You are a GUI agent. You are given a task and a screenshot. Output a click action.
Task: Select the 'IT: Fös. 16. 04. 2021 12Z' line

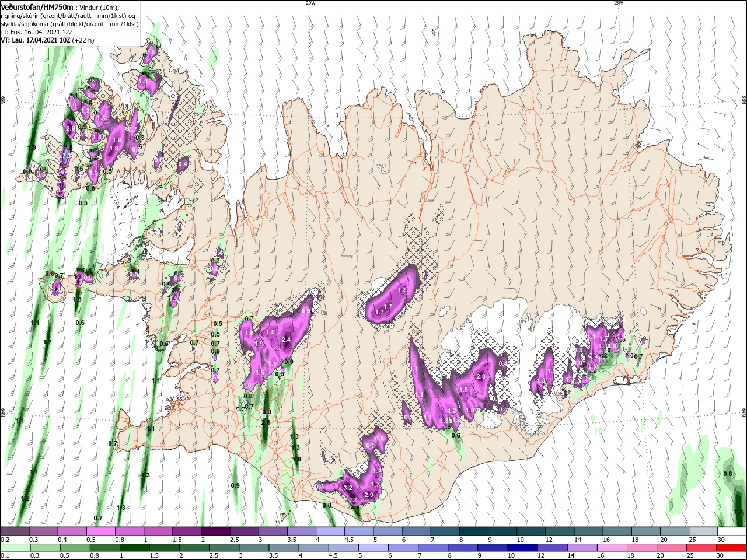pos(36,32)
